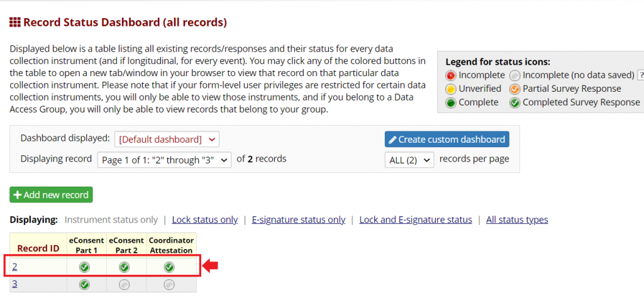Open the Displaying record page dropdown

coord(164,160)
